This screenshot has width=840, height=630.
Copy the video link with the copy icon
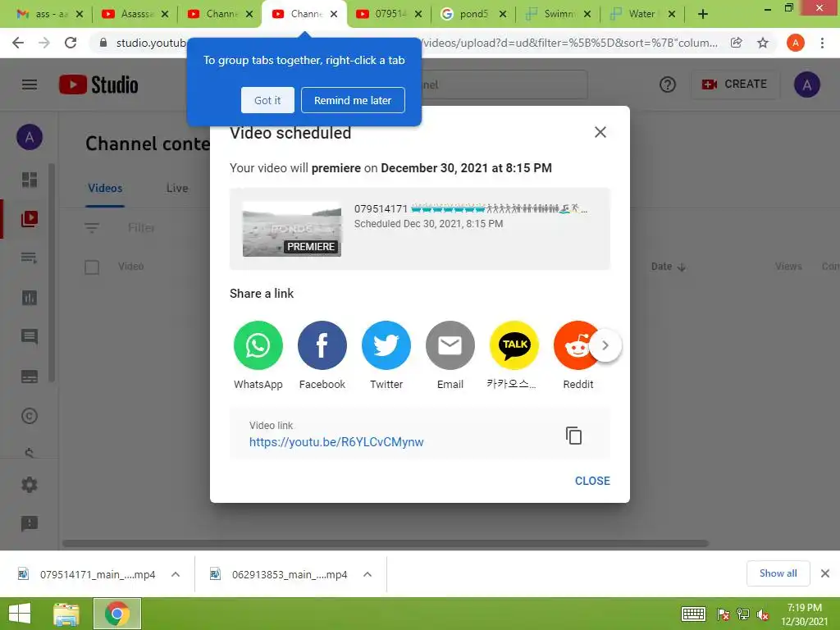coord(573,436)
